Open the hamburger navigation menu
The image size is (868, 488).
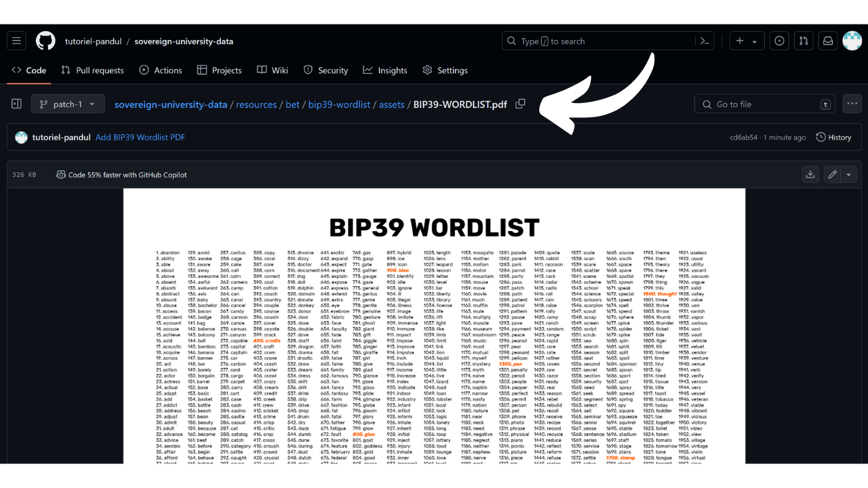(17, 41)
